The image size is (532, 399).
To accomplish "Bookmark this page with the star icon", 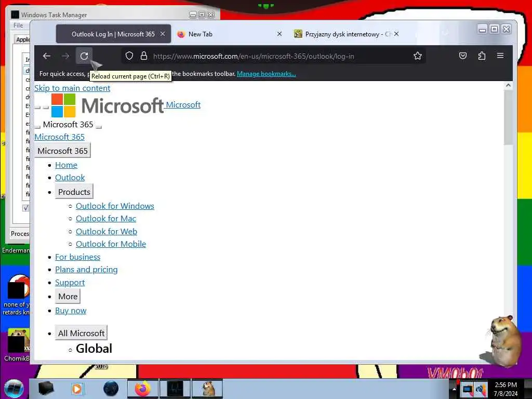I will tap(418, 56).
